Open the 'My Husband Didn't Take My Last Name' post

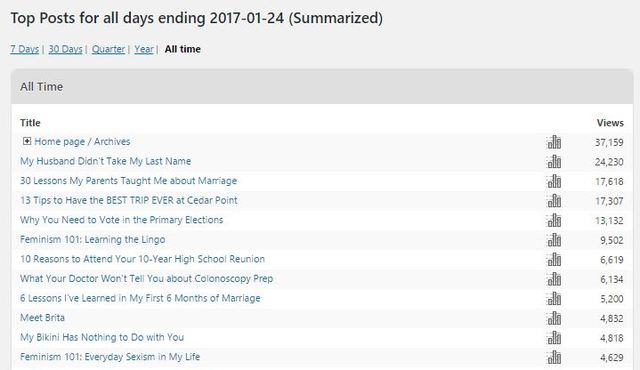pyautogui.click(x=105, y=161)
